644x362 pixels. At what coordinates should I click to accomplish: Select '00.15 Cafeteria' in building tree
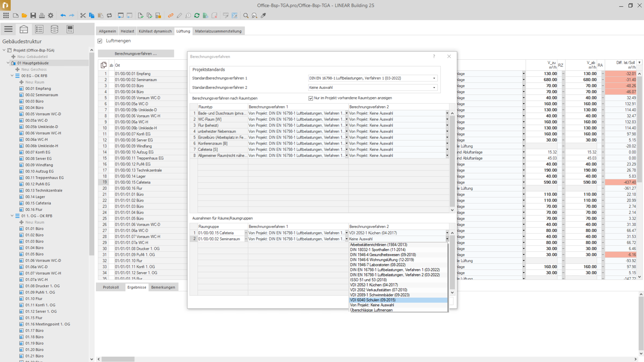coord(38,203)
